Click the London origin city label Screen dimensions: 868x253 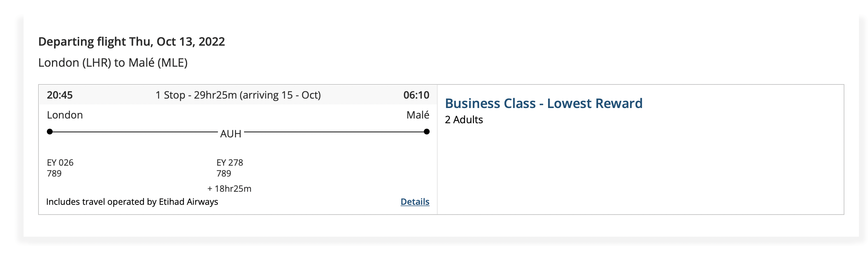click(65, 115)
